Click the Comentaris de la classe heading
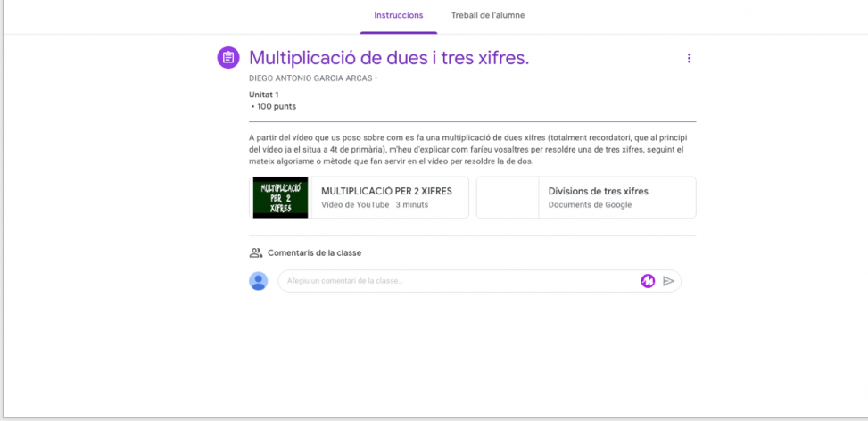Viewport: 868px width, 421px height. coord(314,253)
